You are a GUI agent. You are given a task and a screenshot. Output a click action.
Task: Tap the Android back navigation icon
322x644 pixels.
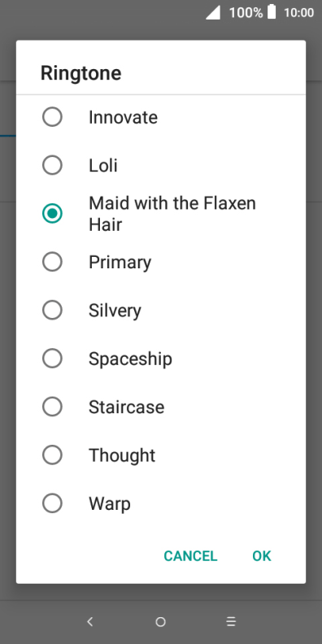(90, 622)
